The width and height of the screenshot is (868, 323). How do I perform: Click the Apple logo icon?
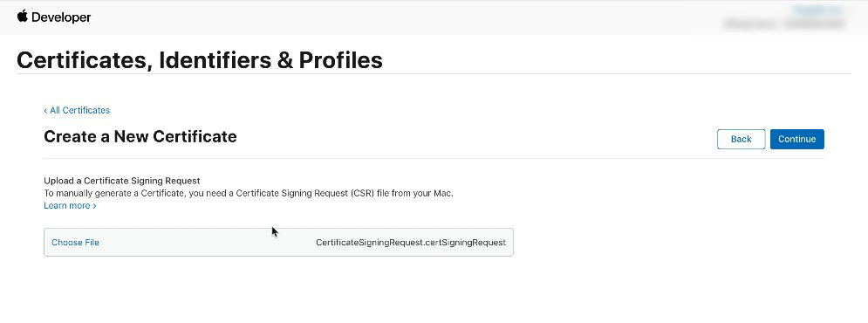click(x=23, y=16)
